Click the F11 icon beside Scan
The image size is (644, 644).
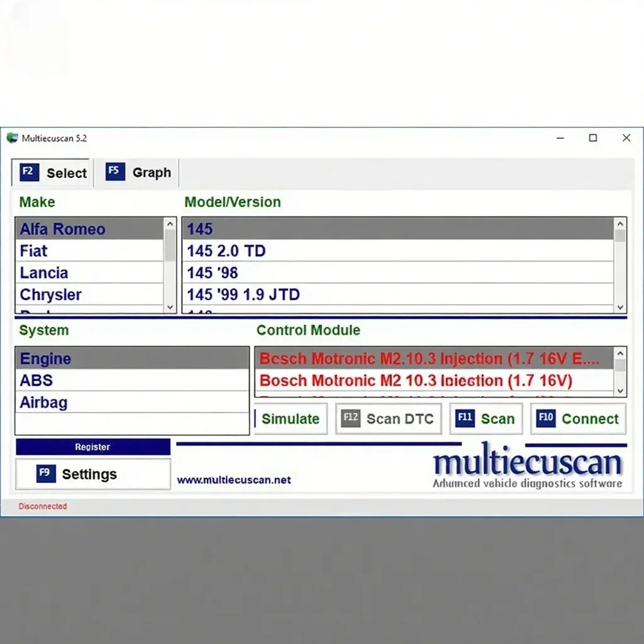pyautogui.click(x=465, y=418)
